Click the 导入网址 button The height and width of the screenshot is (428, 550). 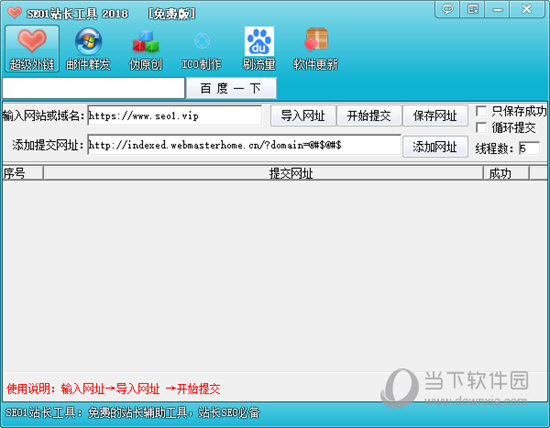tap(303, 116)
